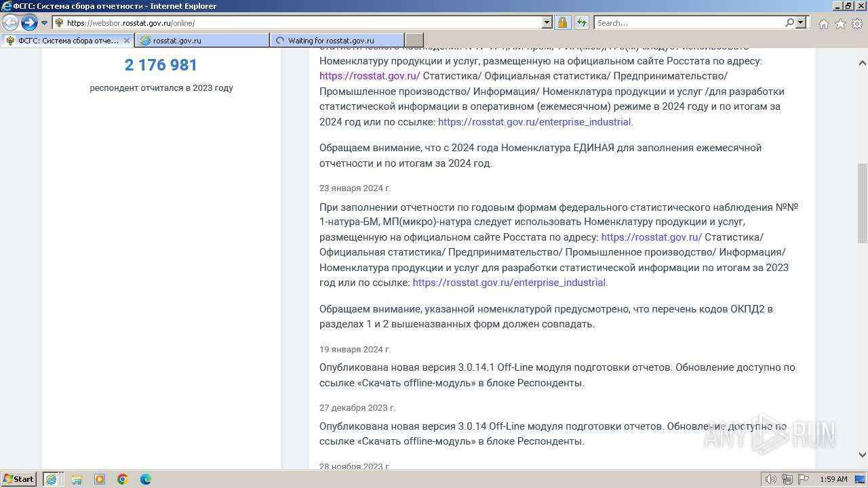Screen dimensions: 868x488
Task: Open the second rosstat.gov.ru/enterprise_industrial link
Action: pos(509,283)
